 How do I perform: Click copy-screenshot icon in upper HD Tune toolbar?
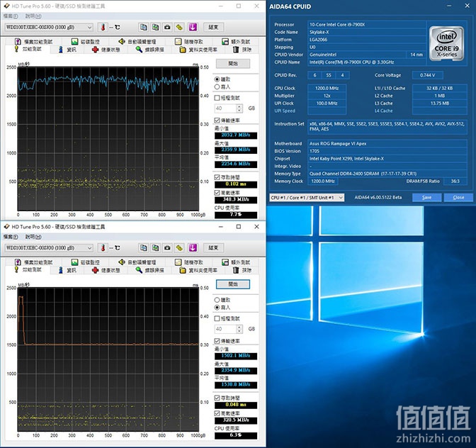click(x=155, y=27)
